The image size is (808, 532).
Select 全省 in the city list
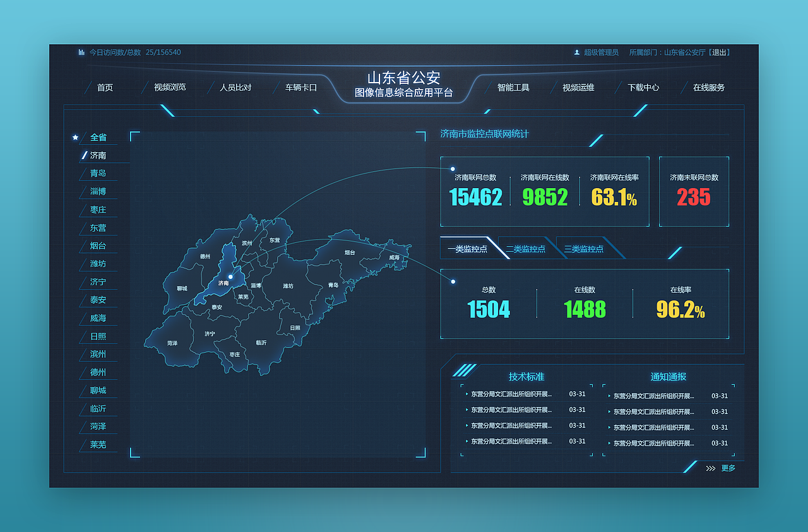tap(98, 137)
